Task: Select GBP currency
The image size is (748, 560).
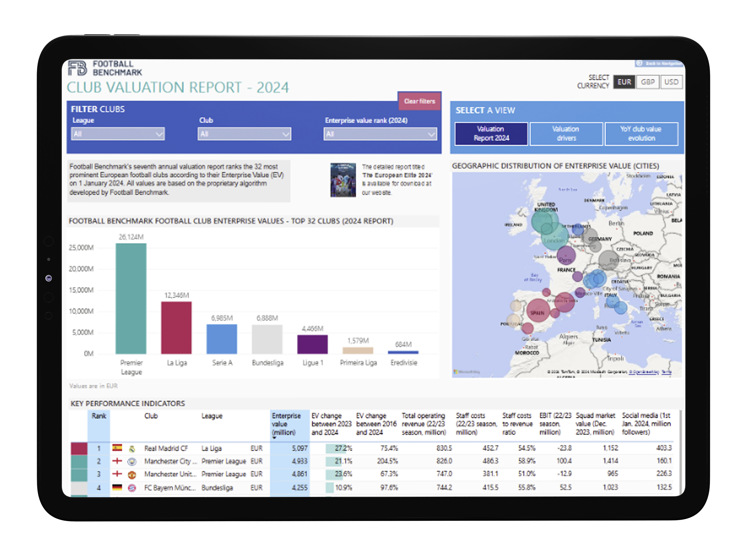Action: click(648, 82)
